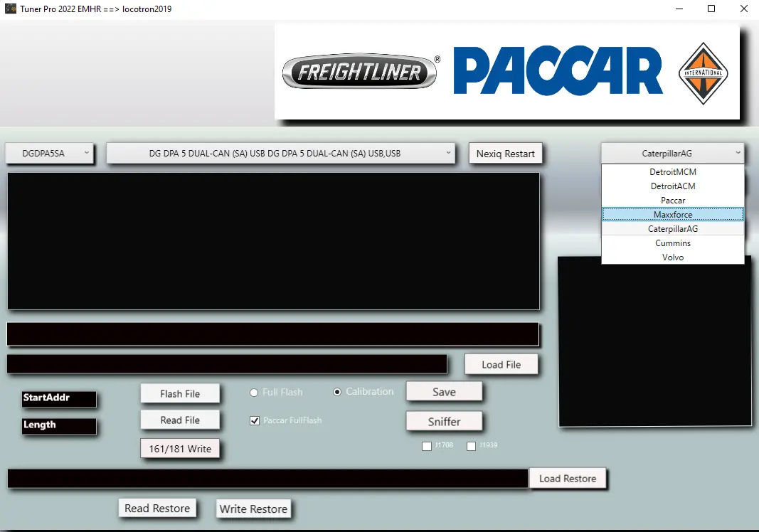Select Volvo from the engine list

[673, 257]
